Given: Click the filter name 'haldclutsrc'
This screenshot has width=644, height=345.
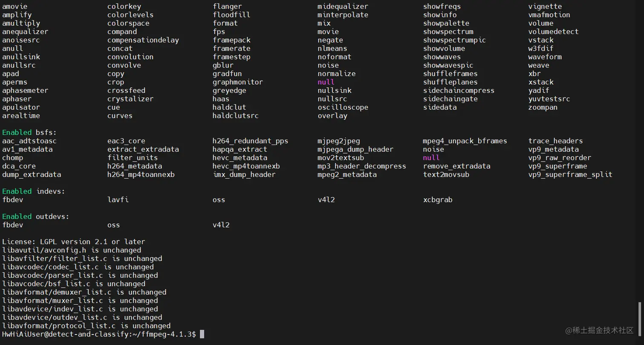Looking at the screenshot, I should 236,116.
